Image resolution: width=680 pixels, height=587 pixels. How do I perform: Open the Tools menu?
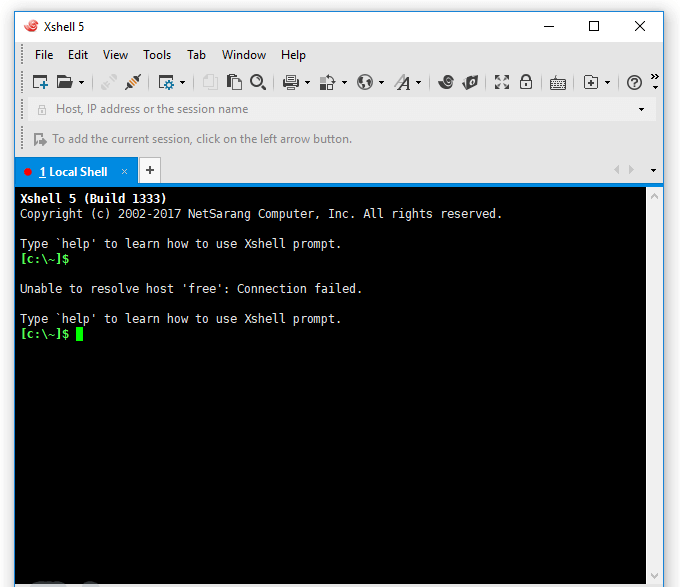click(x=157, y=55)
